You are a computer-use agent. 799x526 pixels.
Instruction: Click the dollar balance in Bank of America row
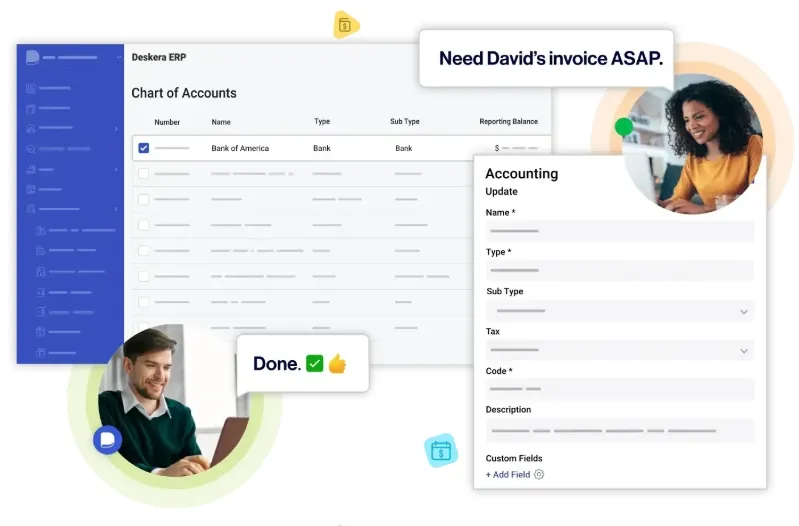point(516,148)
